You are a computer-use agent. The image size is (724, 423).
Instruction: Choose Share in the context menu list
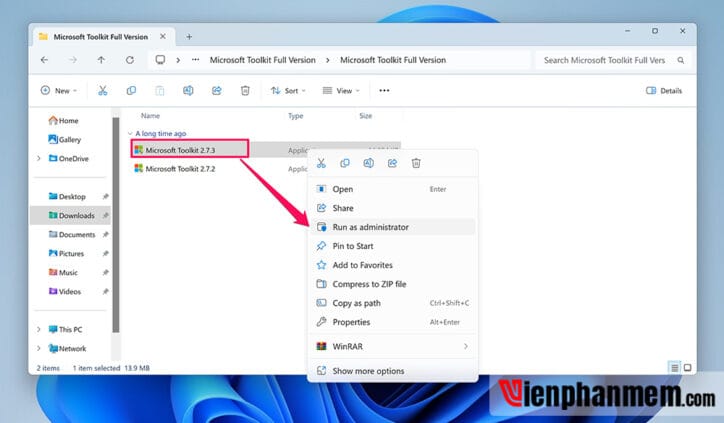(392, 208)
